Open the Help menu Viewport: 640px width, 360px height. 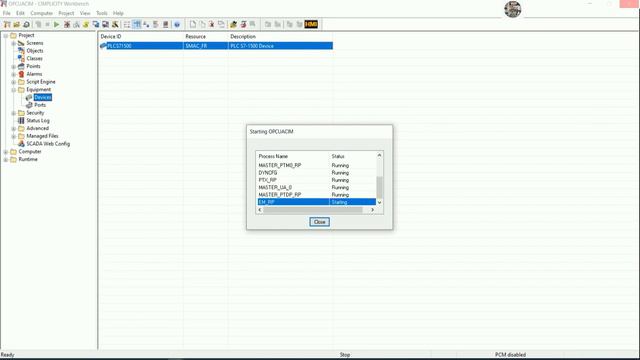pos(118,13)
